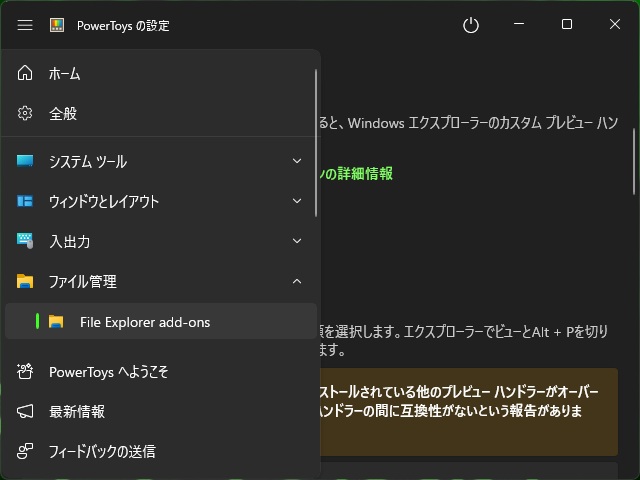This screenshot has width=640, height=480.
Task: Click the 最新情報 megaphone icon
Action: click(x=25, y=411)
